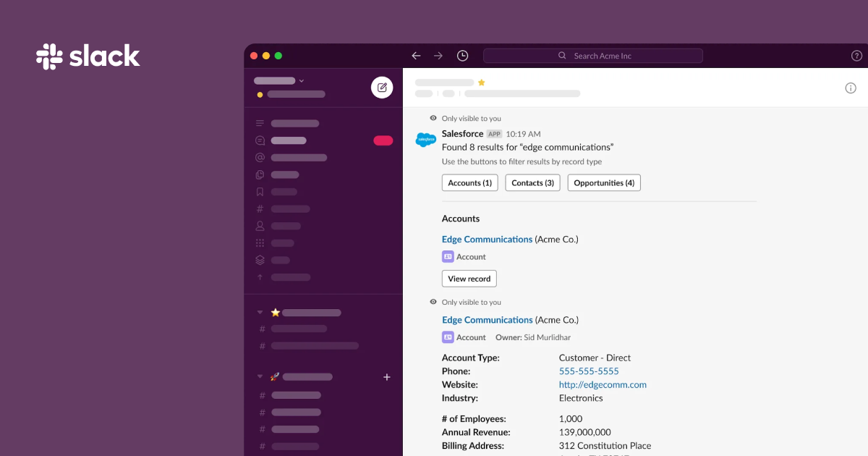
Task: Click the purple Account icon above View record
Action: point(448,256)
